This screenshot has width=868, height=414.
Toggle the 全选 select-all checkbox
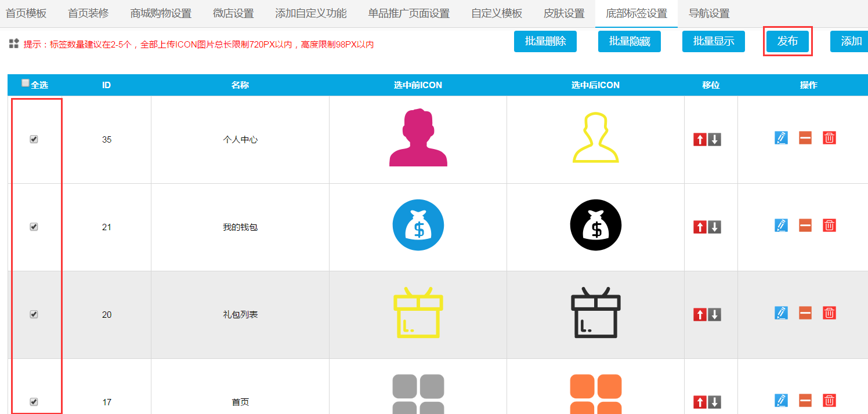coord(25,83)
